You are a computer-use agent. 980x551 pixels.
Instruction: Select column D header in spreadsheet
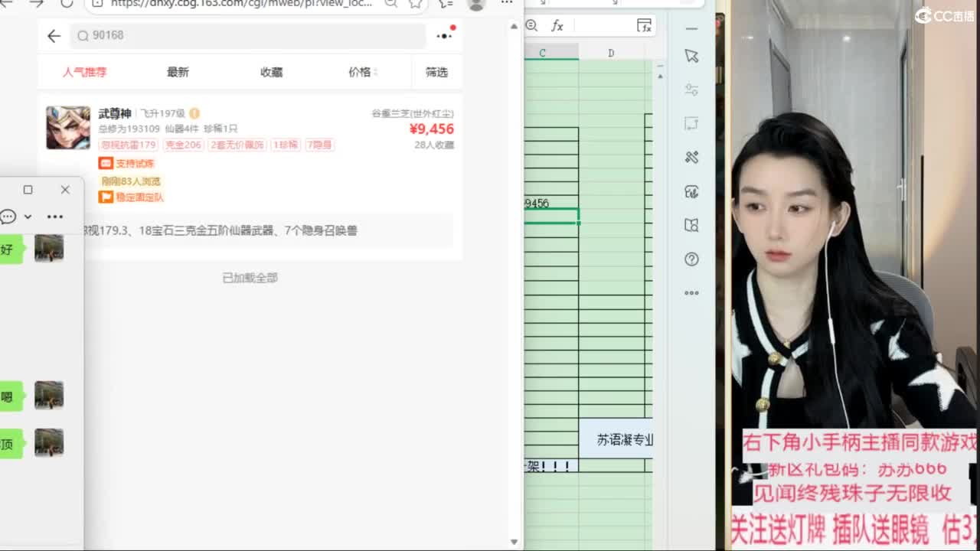(x=611, y=53)
